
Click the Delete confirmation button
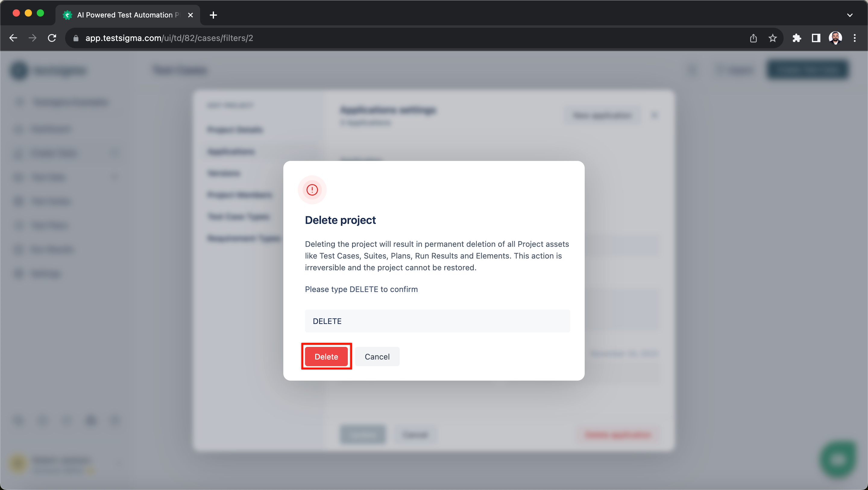pos(327,357)
